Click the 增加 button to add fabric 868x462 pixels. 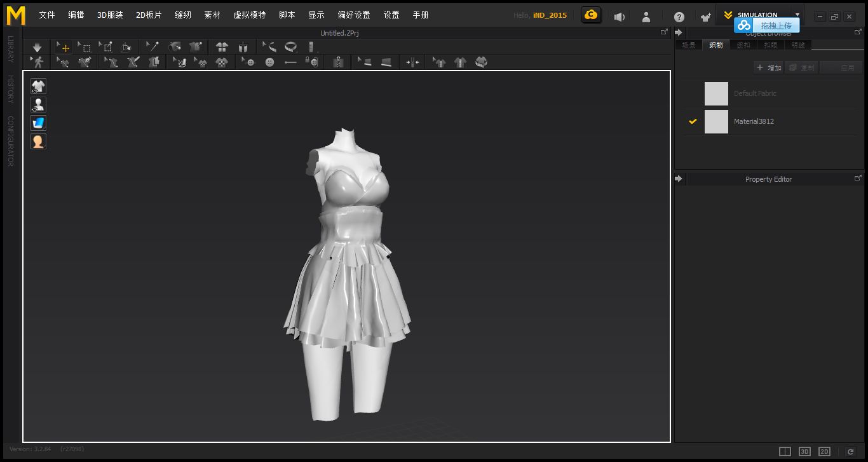(x=769, y=67)
